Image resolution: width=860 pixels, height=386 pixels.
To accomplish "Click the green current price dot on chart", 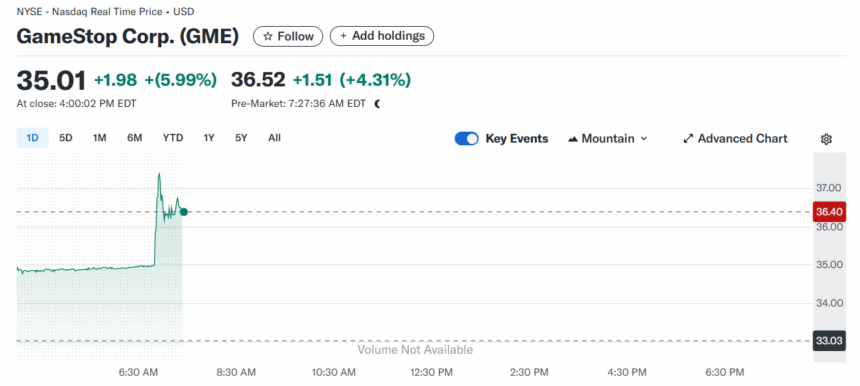I will [184, 212].
